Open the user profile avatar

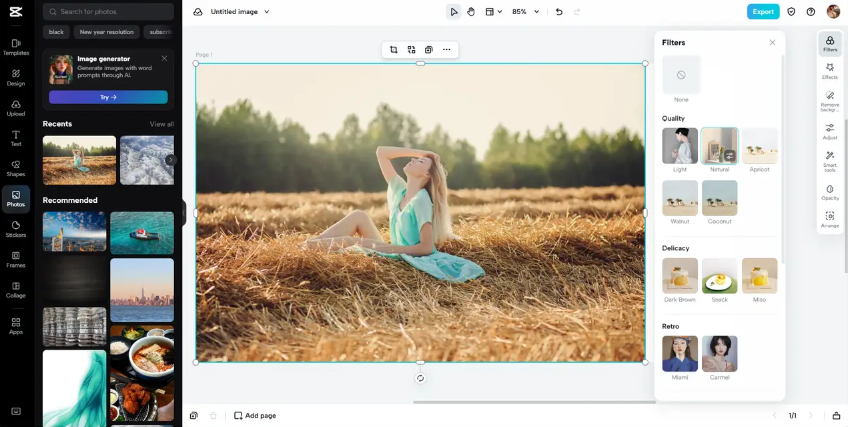click(x=833, y=11)
